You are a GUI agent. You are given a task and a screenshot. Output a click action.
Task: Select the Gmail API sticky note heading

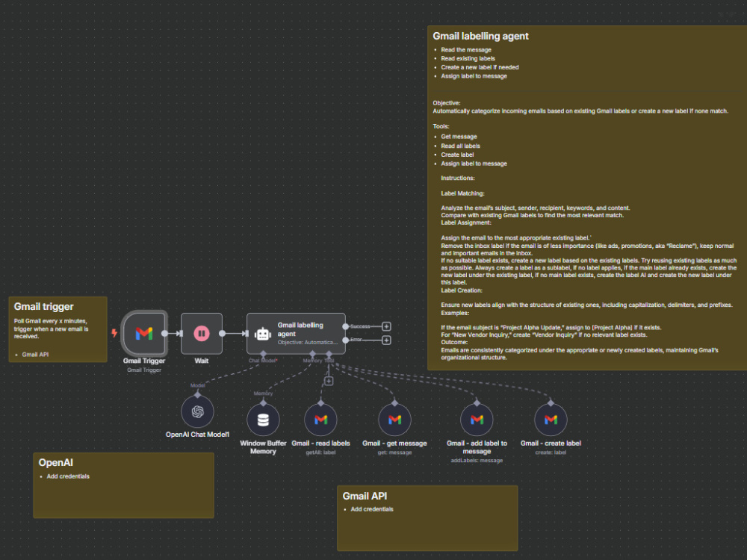pyautogui.click(x=365, y=496)
